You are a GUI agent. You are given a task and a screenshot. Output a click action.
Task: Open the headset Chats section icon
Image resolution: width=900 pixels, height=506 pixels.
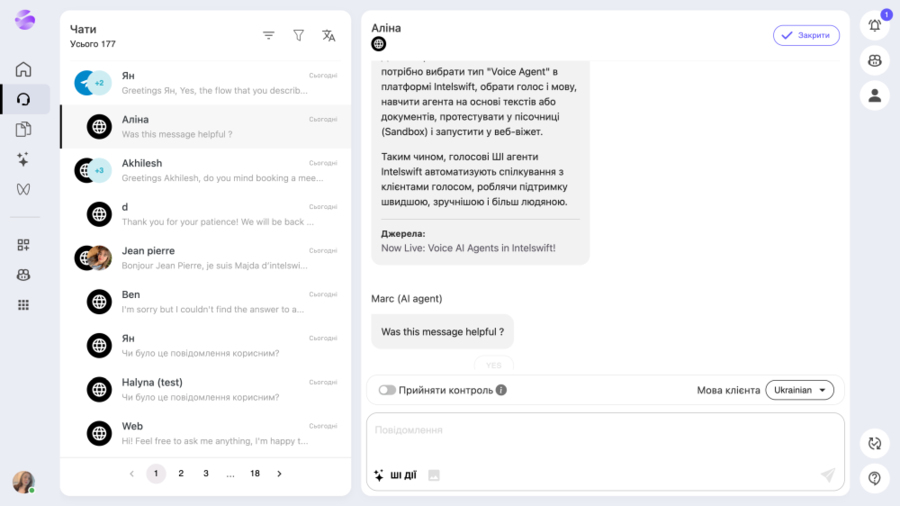point(24,99)
